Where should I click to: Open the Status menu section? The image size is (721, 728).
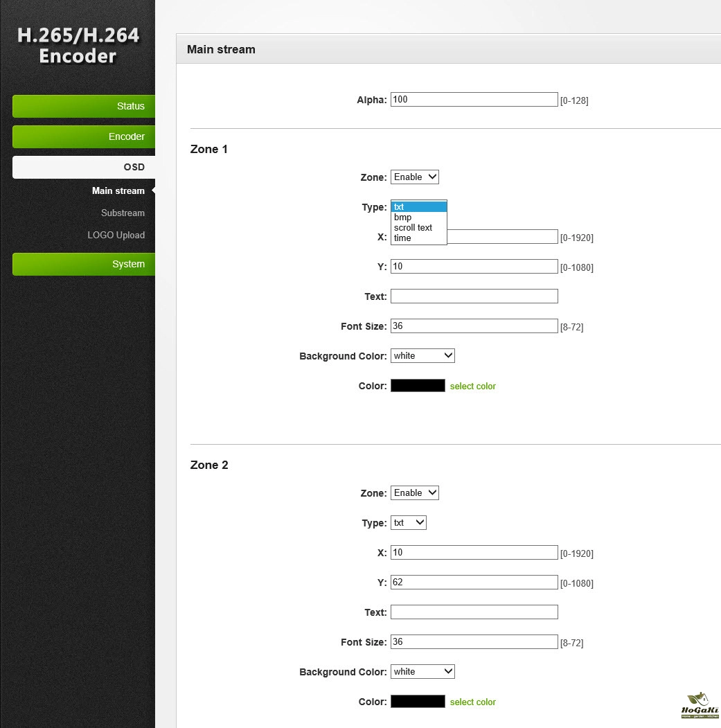[83, 106]
